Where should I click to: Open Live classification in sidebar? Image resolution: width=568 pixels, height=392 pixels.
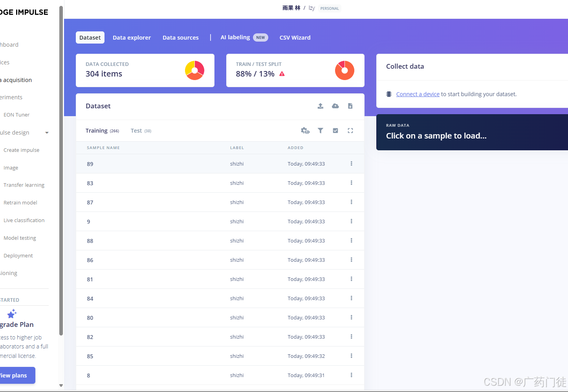[x=24, y=220]
